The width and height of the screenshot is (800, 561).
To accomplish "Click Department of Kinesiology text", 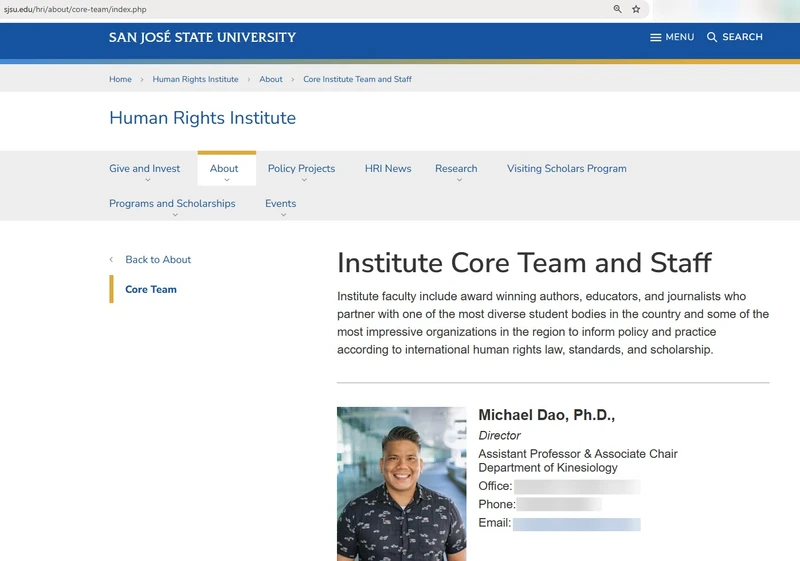I will click(x=548, y=468).
